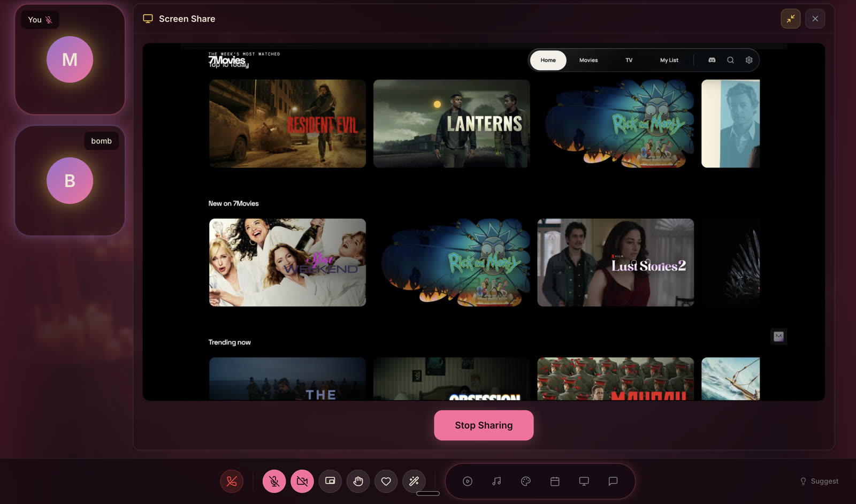Toggle the muted microphone button

coord(274,481)
